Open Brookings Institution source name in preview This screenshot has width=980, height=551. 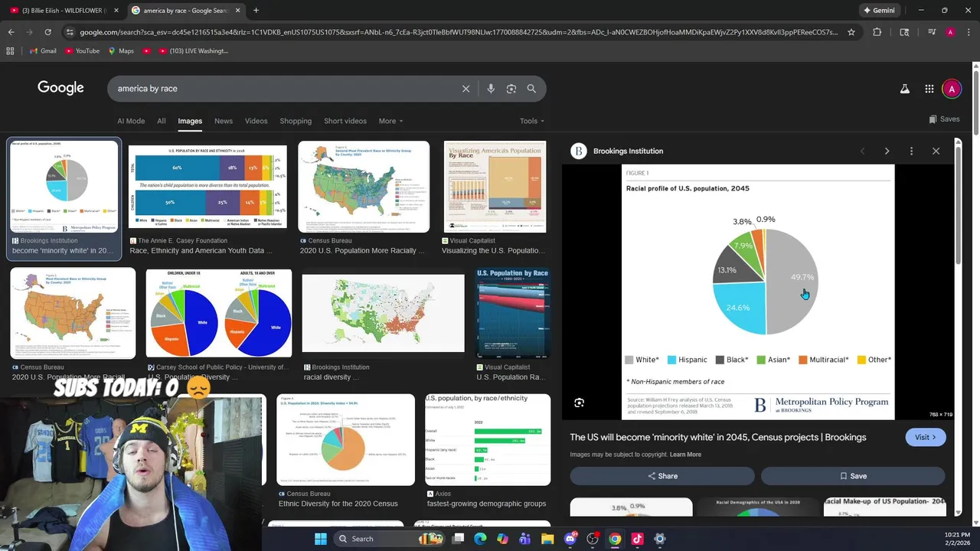[x=628, y=152]
